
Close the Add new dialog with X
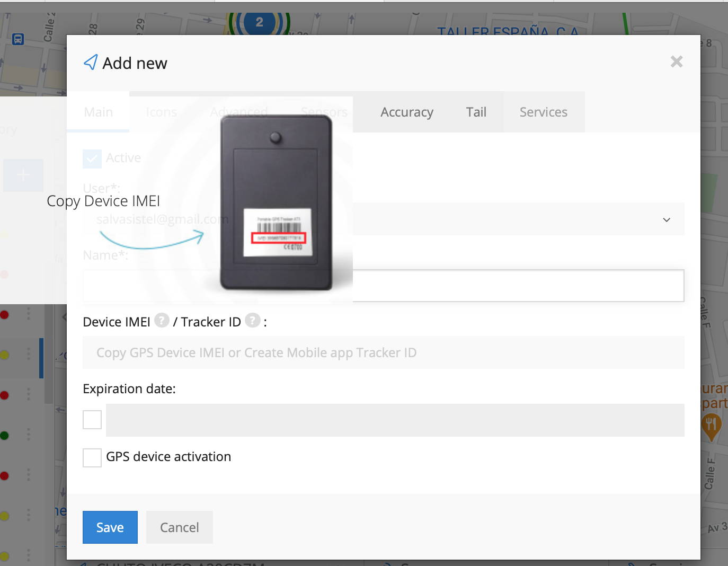(x=677, y=61)
